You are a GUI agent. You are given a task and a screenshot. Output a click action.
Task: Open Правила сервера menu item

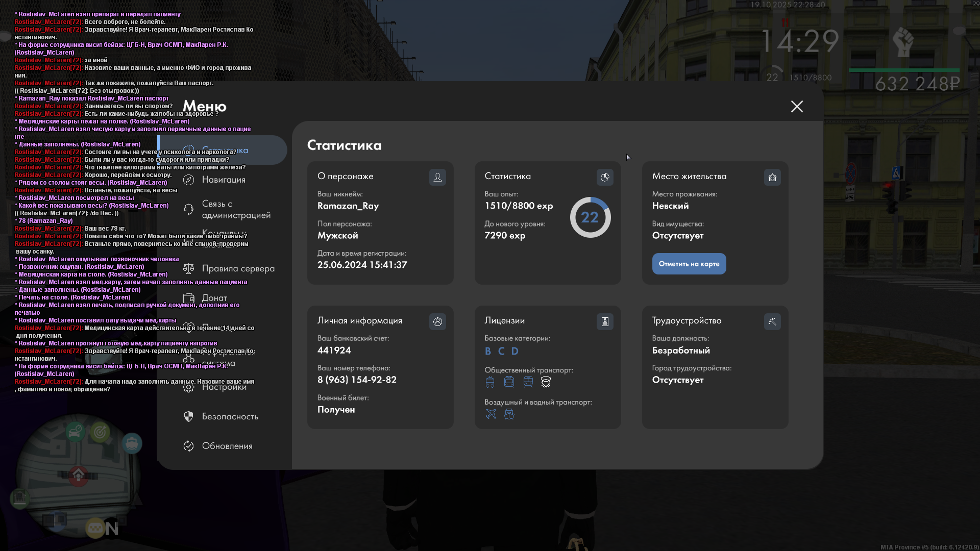pos(238,268)
